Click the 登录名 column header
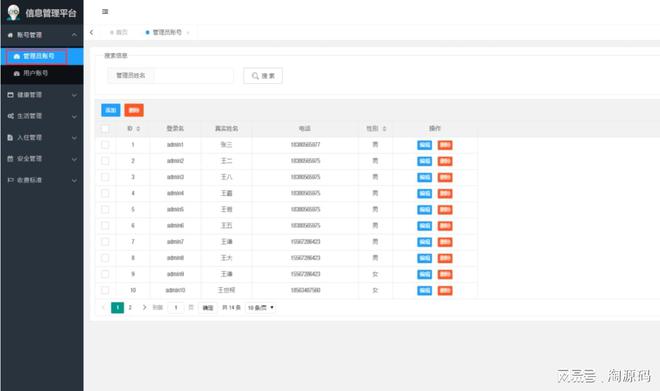Screen dimensions: 660x391 tap(175, 129)
